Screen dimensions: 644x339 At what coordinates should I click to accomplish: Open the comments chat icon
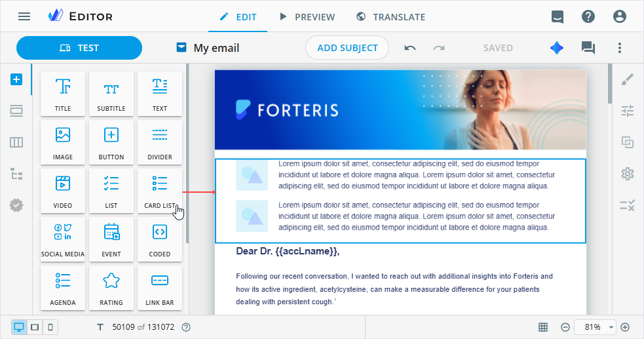pos(588,48)
